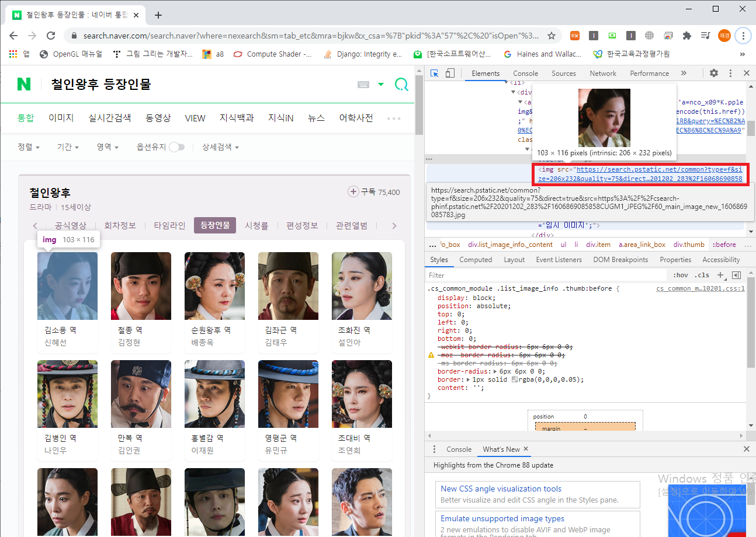Open the Event Listeners pane tab
This screenshot has width=756, height=537.
[559, 260]
